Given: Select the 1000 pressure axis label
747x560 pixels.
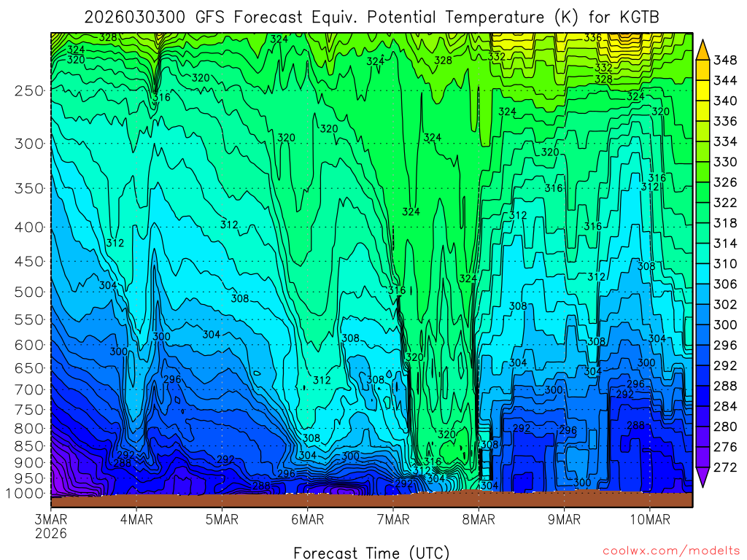Looking at the screenshot, I should pos(25,494).
